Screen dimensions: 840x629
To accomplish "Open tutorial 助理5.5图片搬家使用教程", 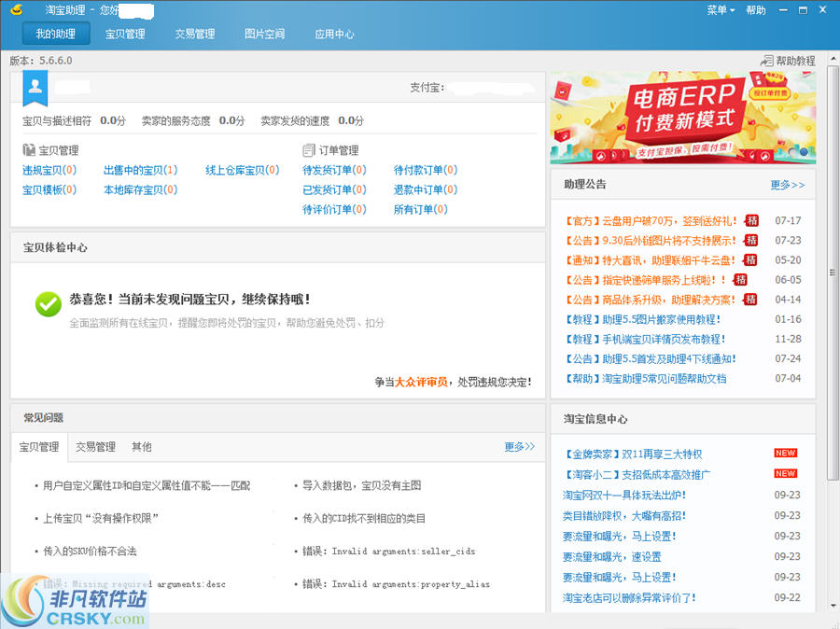I will [642, 319].
